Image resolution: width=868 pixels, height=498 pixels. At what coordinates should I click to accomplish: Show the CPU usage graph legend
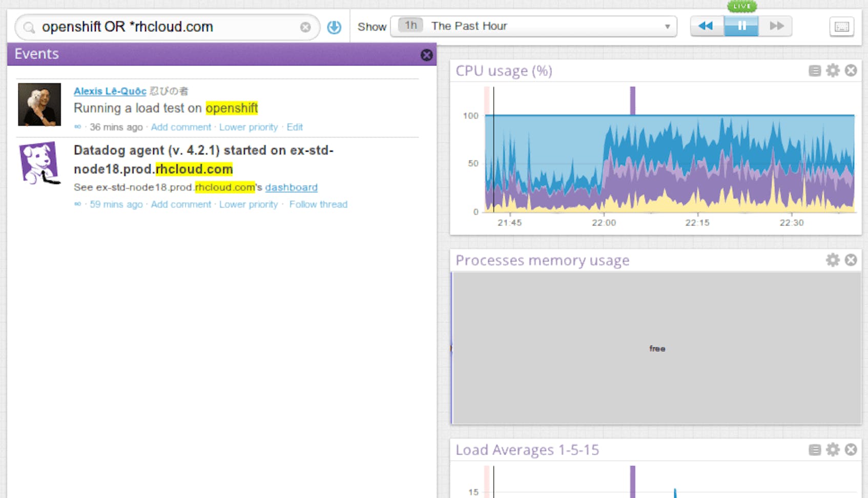814,71
